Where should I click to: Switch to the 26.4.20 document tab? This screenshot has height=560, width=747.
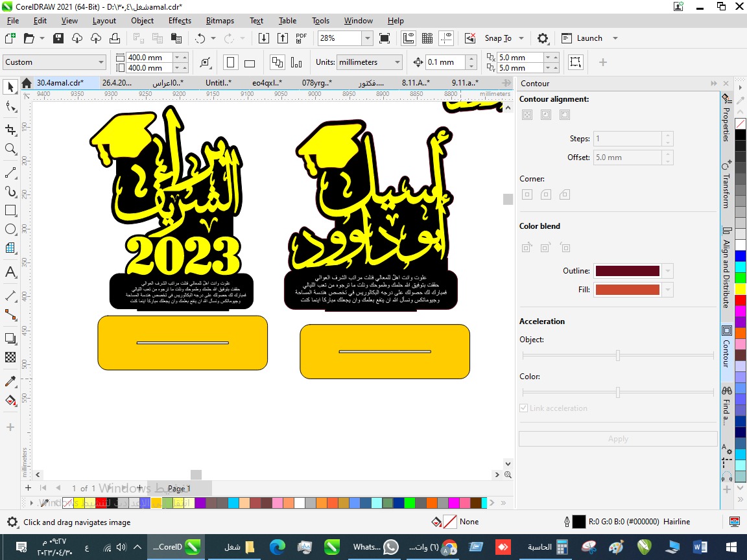(117, 83)
